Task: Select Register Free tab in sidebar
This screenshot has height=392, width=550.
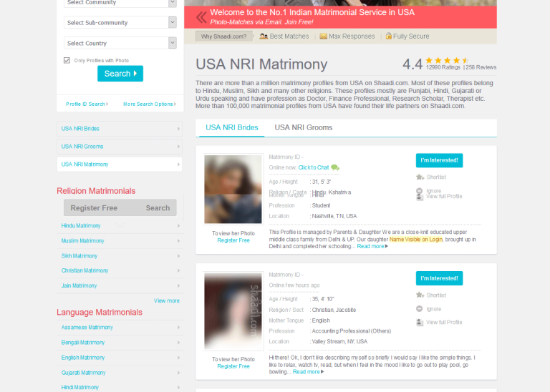Action: point(94,208)
